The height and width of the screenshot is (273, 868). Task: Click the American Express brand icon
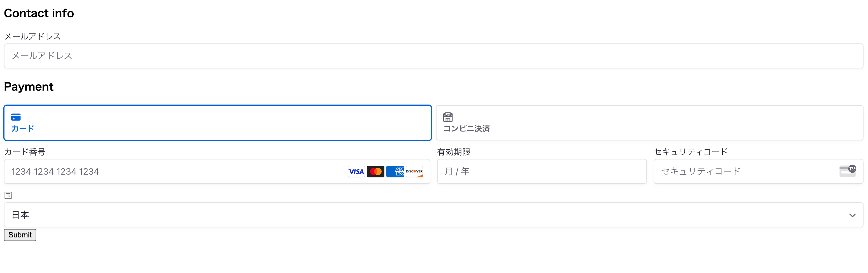click(395, 171)
